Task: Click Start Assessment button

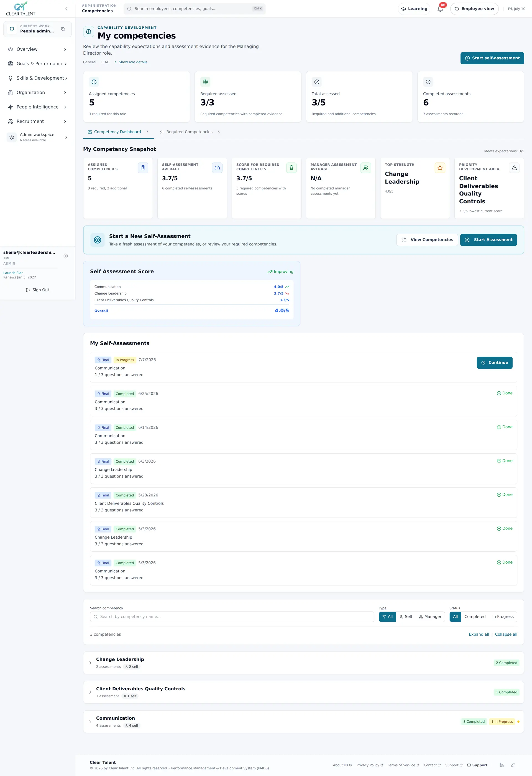Action: (488, 240)
